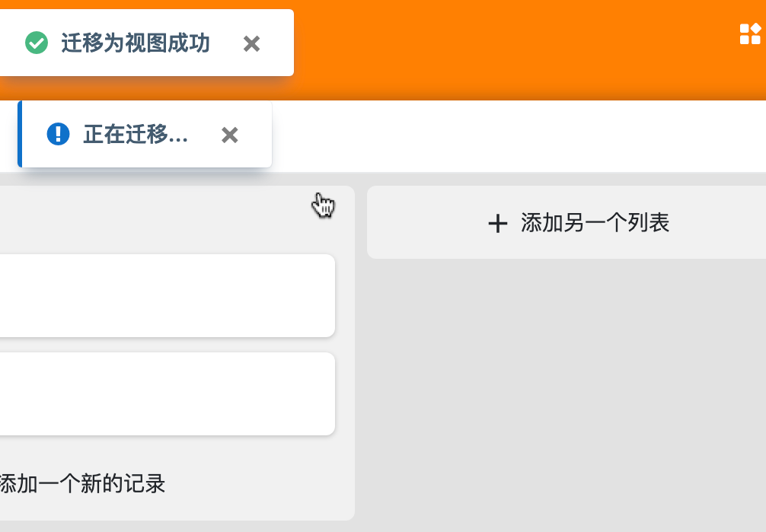766x532 pixels.
Task: Click the 添加另一个列表 button label
Action: [595, 223]
